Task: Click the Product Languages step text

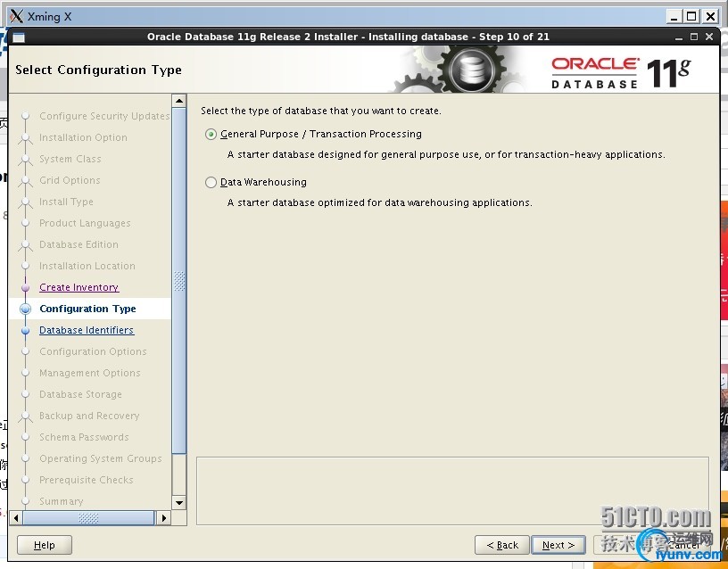Action: [x=85, y=223]
